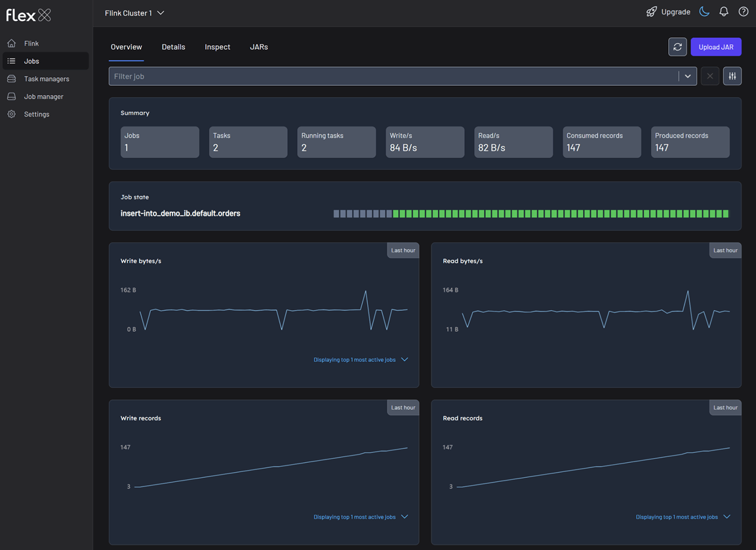The height and width of the screenshot is (550, 756).
Task: Click the Produced records card
Action: [690, 142]
